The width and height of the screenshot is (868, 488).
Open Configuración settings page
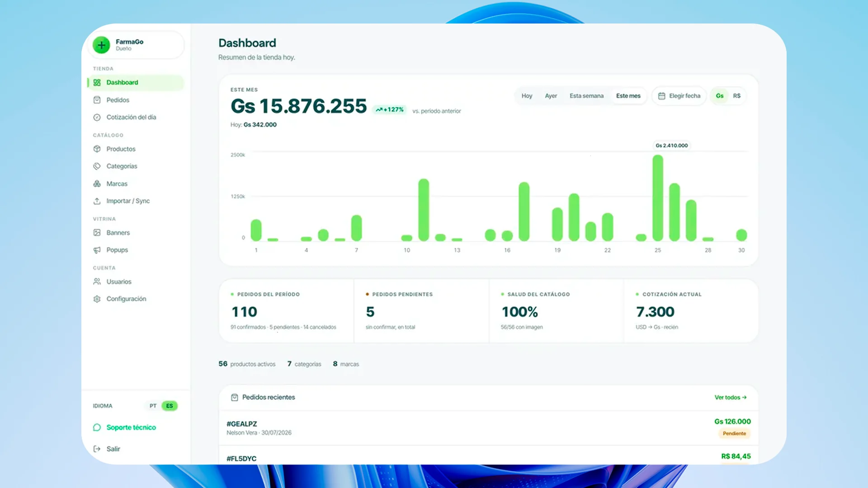(x=136, y=299)
